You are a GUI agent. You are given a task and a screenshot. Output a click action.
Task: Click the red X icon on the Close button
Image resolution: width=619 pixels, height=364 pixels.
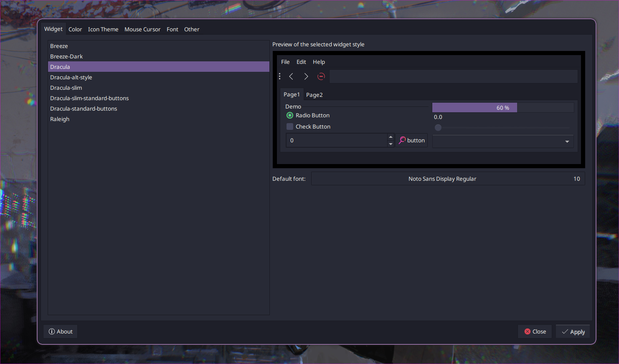click(x=526, y=331)
